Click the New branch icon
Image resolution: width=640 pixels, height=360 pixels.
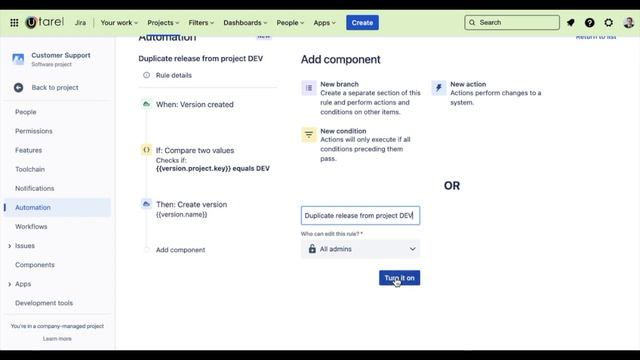click(x=309, y=88)
